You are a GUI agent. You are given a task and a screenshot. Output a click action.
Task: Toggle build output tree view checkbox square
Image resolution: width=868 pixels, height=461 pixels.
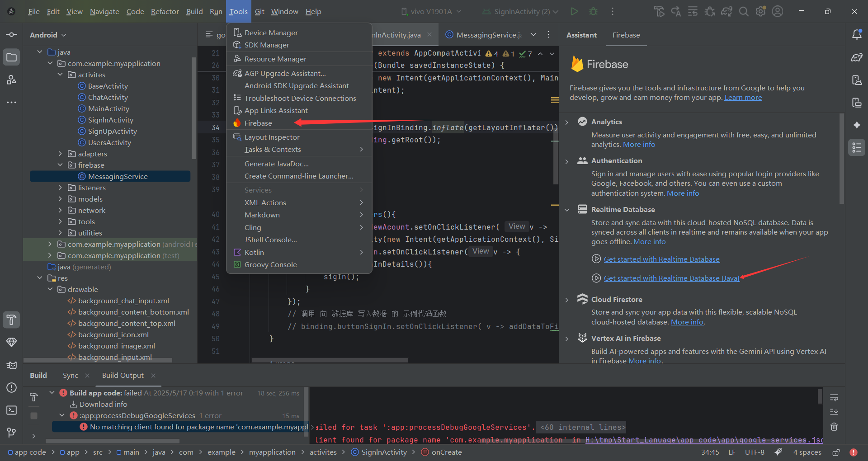(x=34, y=415)
